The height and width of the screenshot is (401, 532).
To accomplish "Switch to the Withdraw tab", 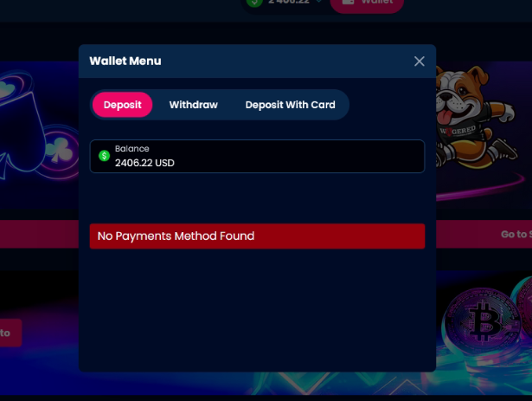I will point(194,105).
